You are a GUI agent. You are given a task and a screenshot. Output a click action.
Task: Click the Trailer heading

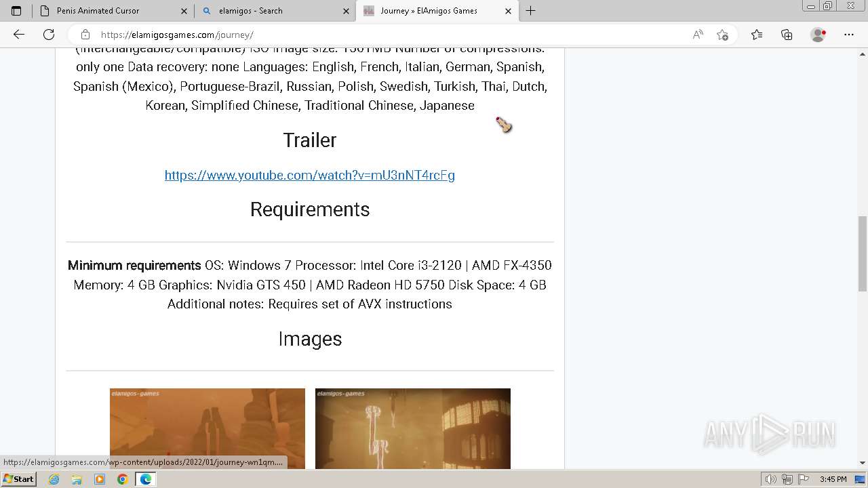310,140
